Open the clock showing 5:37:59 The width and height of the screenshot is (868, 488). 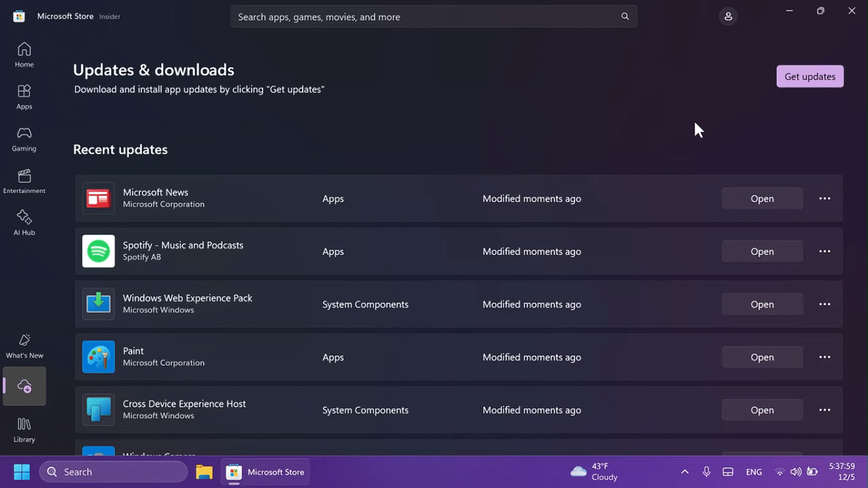842,472
